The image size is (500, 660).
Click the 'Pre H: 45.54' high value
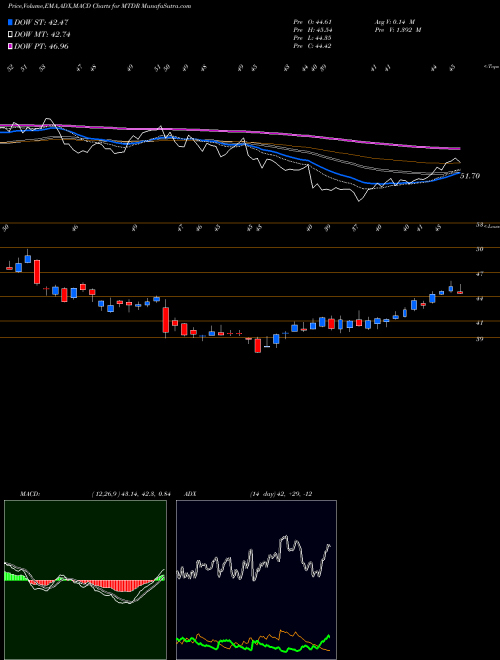point(312,30)
